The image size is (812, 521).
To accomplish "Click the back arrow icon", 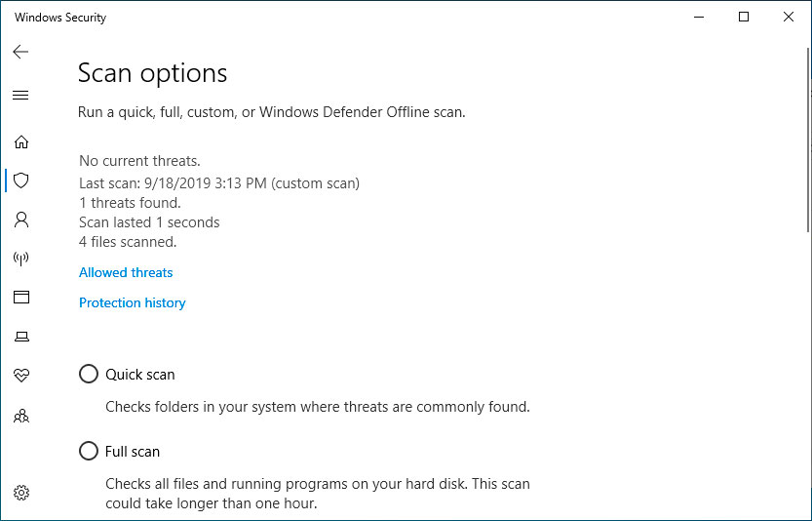I will click(x=20, y=53).
